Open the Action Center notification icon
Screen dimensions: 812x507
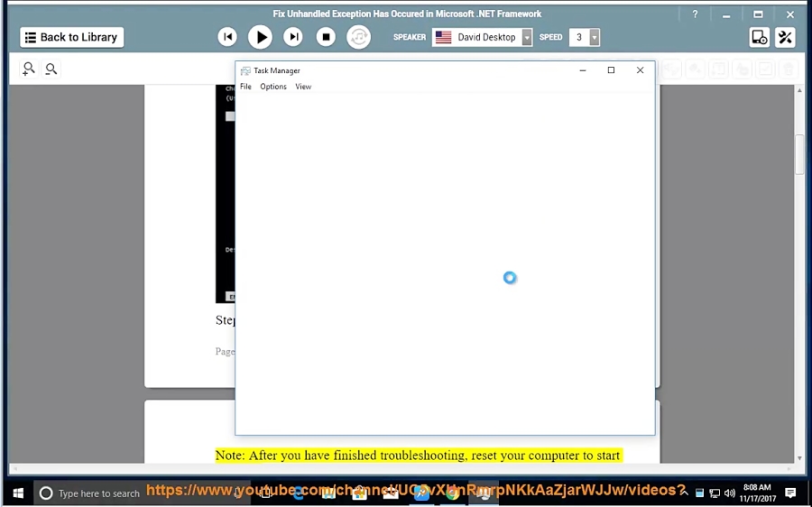pos(790,493)
